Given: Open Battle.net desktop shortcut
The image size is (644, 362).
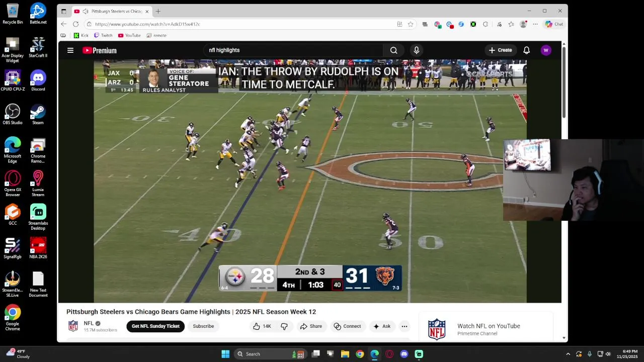Looking at the screenshot, I should point(38,14).
